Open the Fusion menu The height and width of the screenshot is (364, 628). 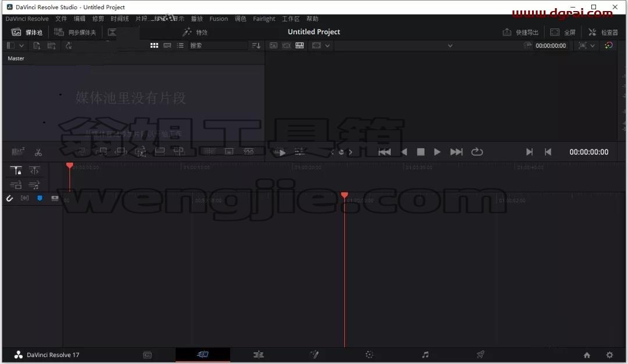[x=219, y=19]
